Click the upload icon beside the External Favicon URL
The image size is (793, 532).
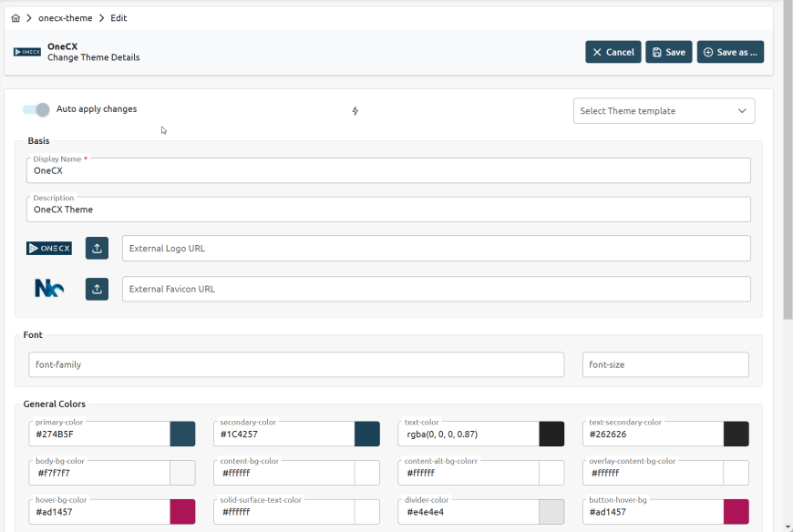pos(97,289)
